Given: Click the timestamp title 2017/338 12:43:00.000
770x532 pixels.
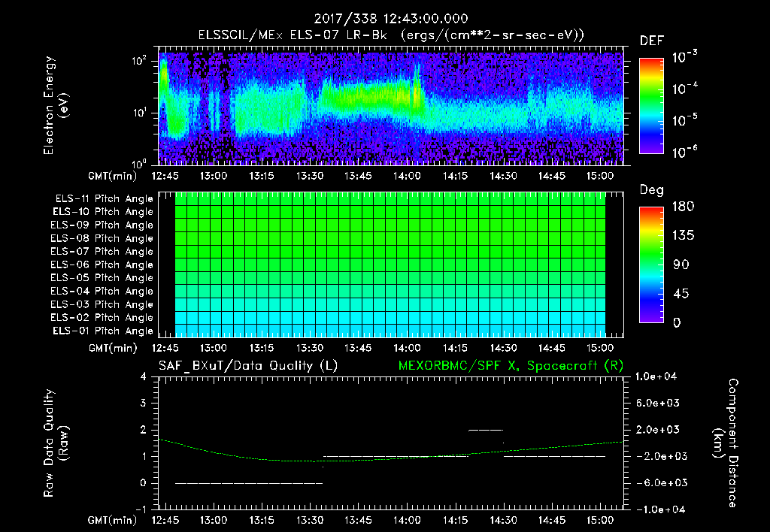Looking at the screenshot, I should pos(391,19).
